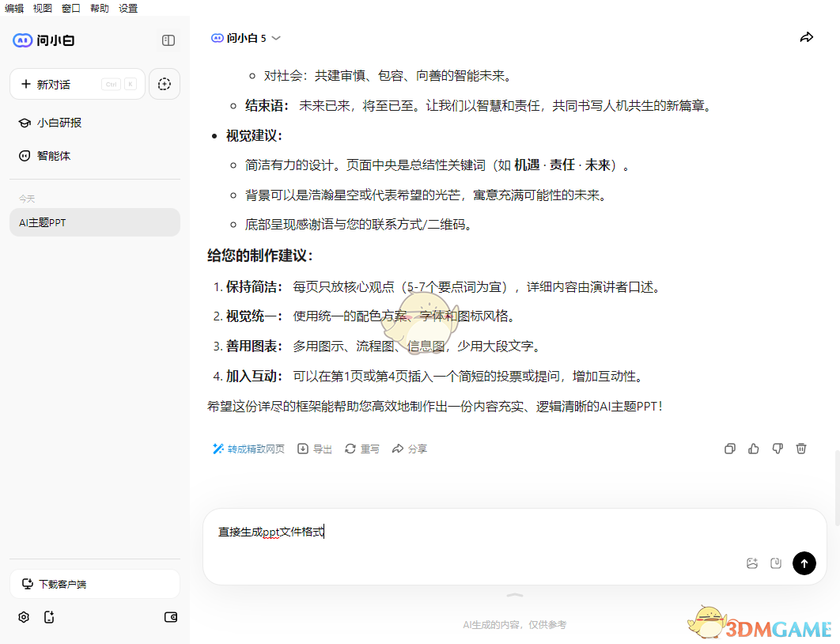
Task: Give the response a thumbs up
Action: click(753, 449)
